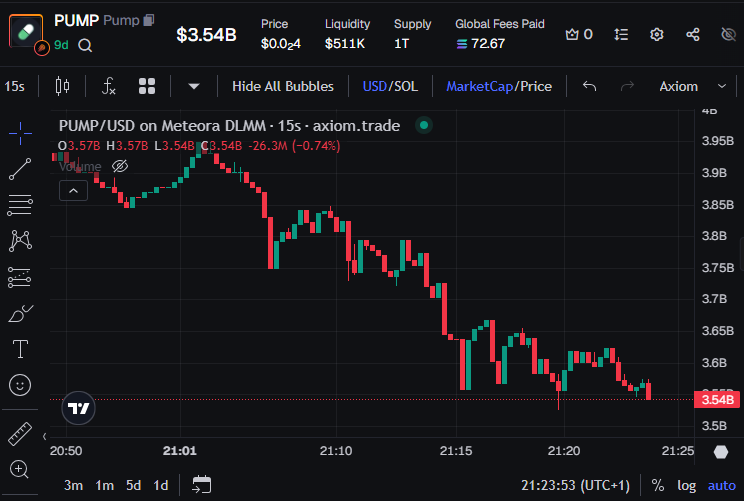Open the 15s timeframe selector
The width and height of the screenshot is (744, 501).
click(15, 86)
